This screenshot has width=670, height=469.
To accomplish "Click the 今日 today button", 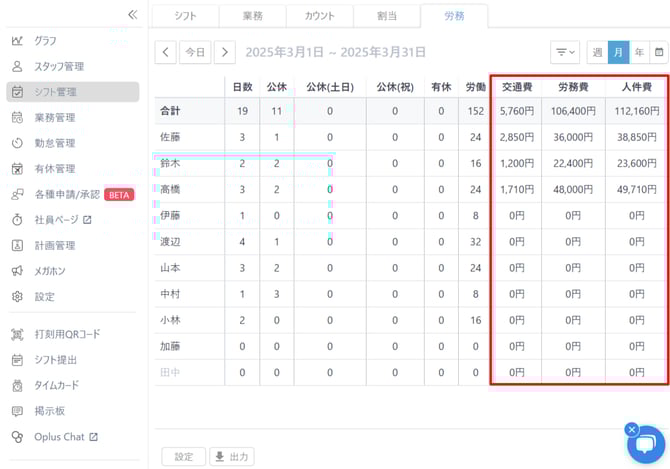I will (195, 52).
